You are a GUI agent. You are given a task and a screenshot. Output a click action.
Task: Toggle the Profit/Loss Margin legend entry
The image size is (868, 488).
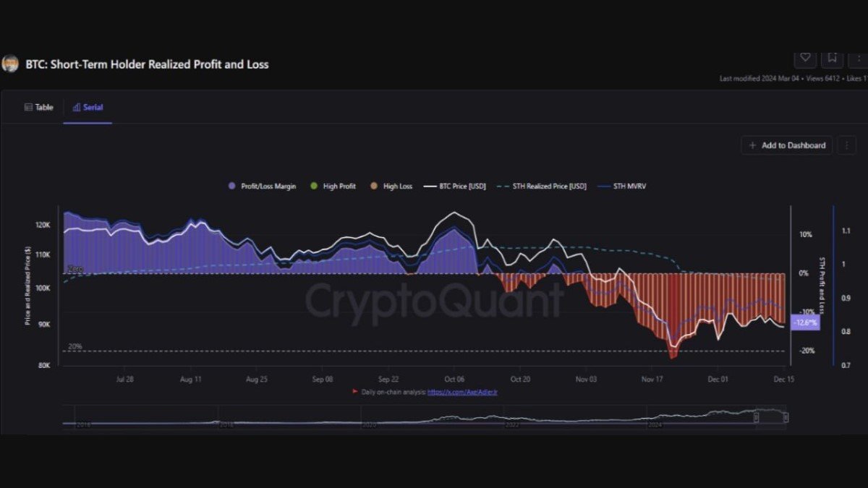(x=260, y=186)
